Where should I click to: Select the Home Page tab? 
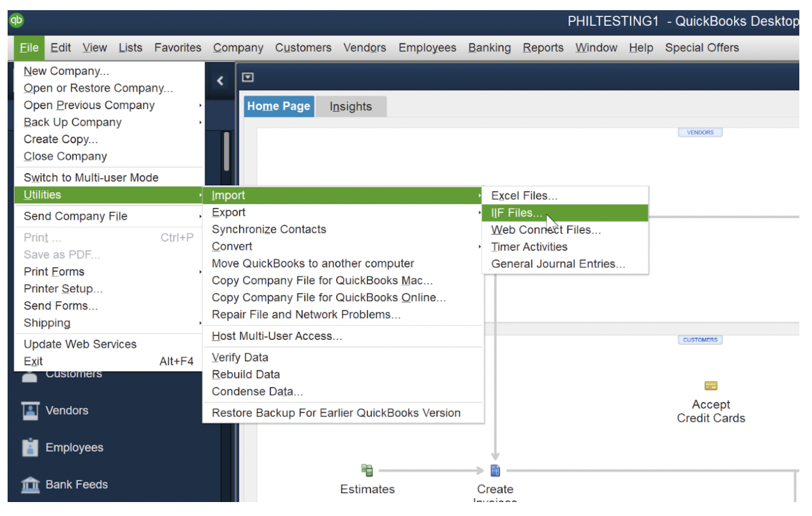click(x=279, y=106)
